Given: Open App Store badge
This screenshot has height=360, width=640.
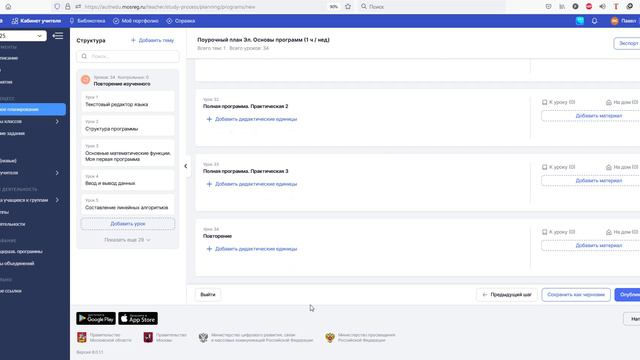Looking at the screenshot, I should coord(138,318).
